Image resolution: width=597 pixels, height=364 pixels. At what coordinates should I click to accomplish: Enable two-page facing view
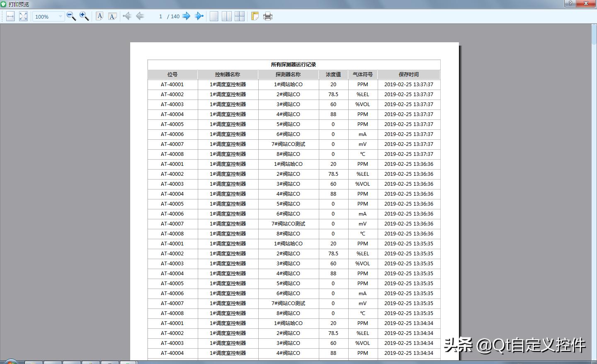coord(226,16)
